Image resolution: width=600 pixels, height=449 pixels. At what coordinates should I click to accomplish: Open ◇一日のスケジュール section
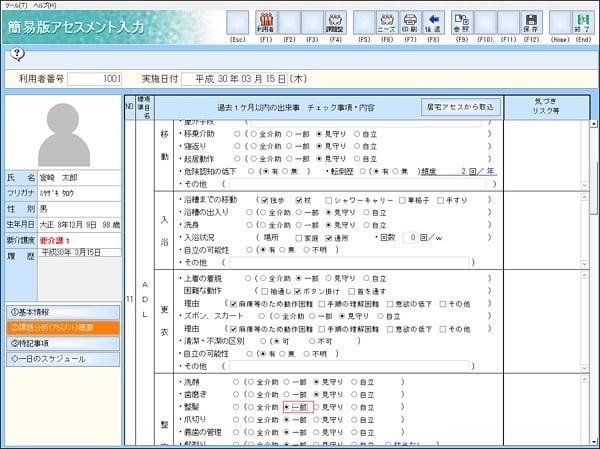point(63,359)
